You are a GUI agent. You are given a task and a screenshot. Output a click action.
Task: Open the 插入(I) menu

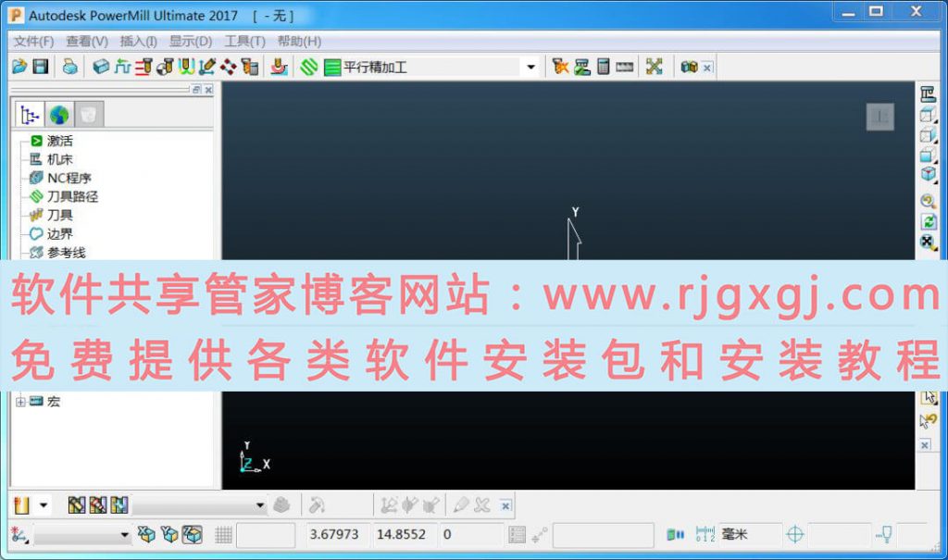[139, 41]
